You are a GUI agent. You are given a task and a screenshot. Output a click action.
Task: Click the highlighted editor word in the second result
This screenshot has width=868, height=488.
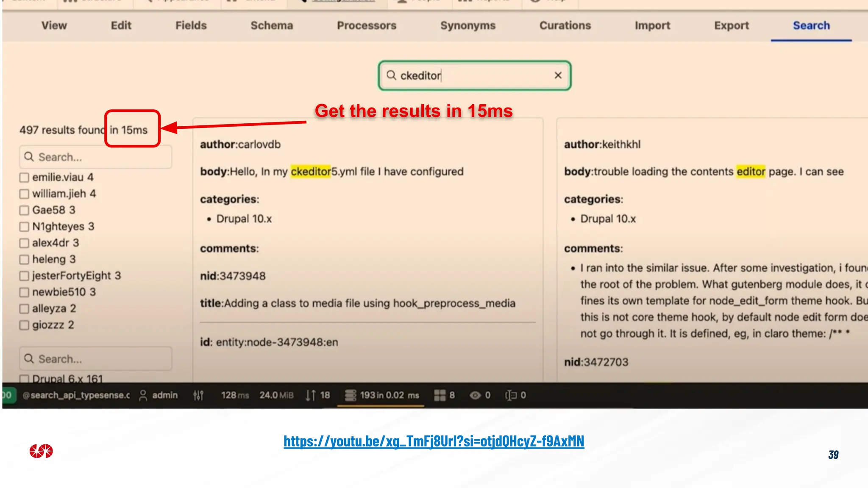coord(751,172)
